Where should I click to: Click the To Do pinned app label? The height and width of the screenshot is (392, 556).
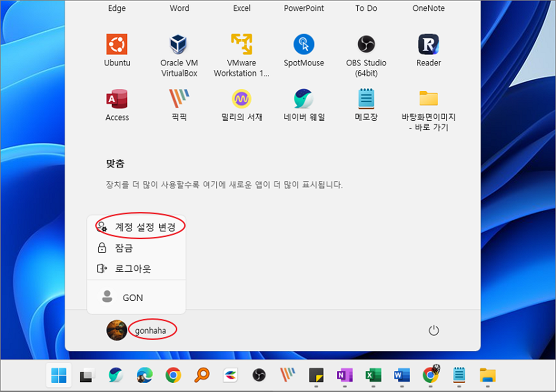366,8
